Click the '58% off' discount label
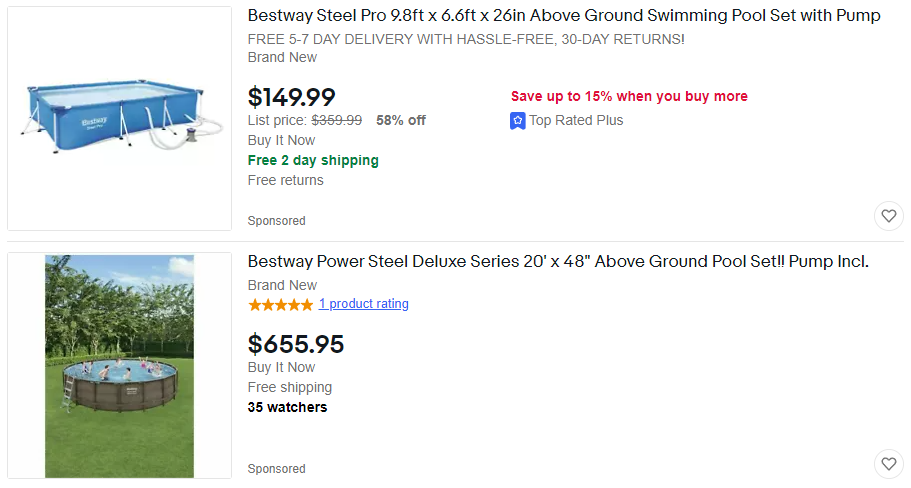Screen dimensions: 911x488 click(401, 121)
